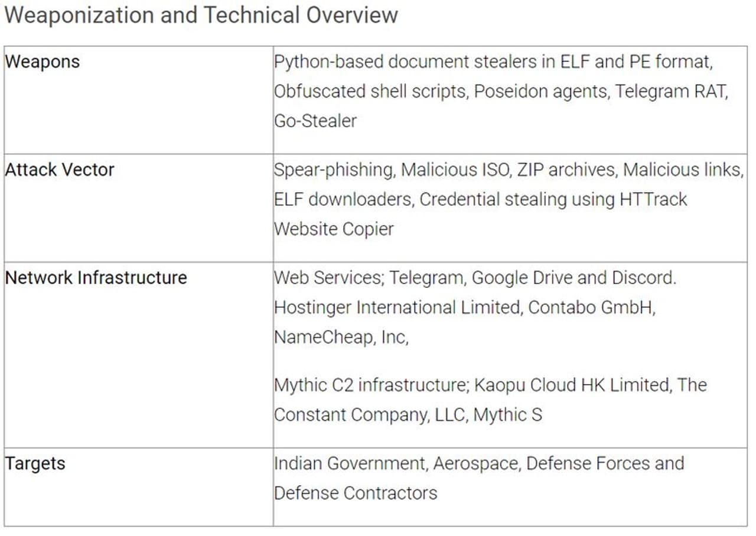Screen dimensions: 756x536
Task: Click Hostinger International Limited text
Action: pos(397,307)
